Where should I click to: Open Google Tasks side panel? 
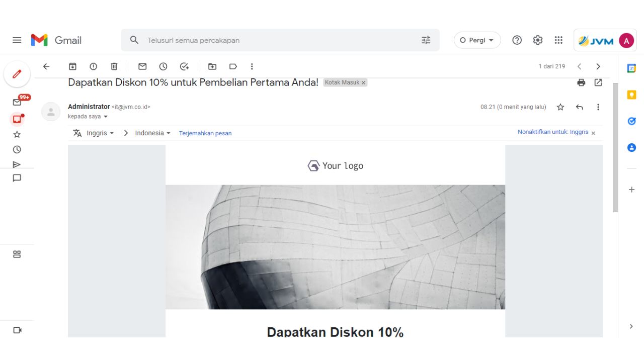tap(631, 121)
